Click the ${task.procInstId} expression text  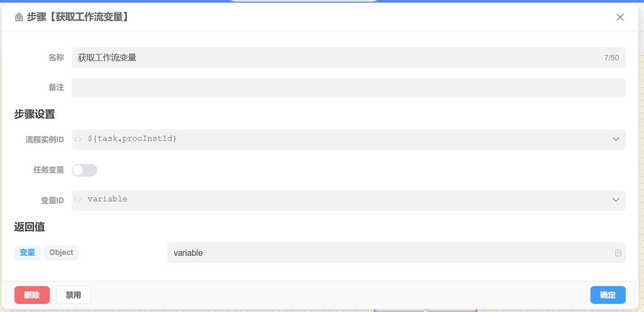click(132, 139)
